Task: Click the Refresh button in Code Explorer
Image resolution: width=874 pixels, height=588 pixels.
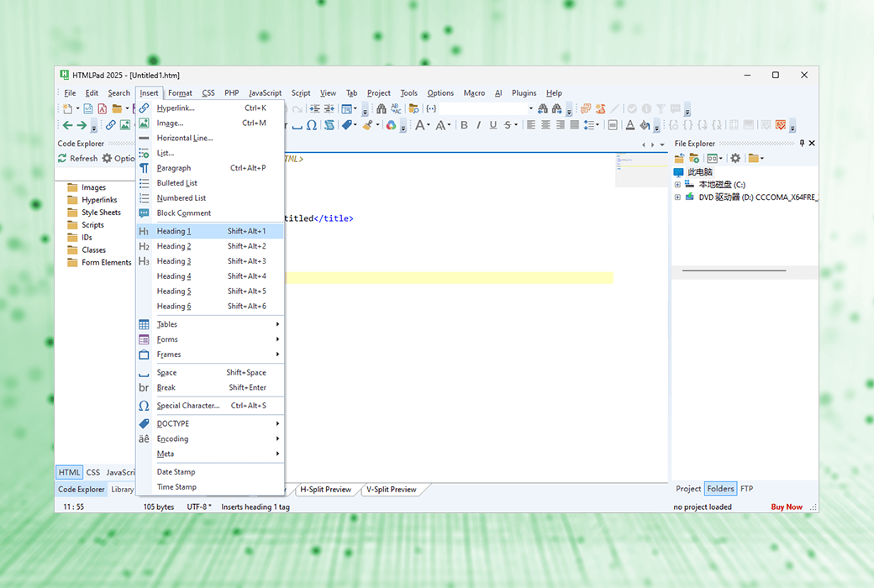Action: 78,158
